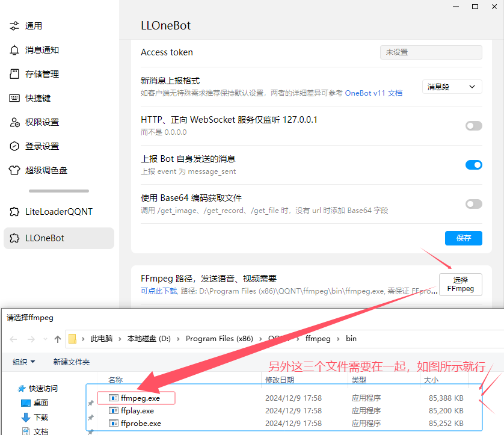
Task: Sort files by 大小 column header
Action: [x=431, y=380]
